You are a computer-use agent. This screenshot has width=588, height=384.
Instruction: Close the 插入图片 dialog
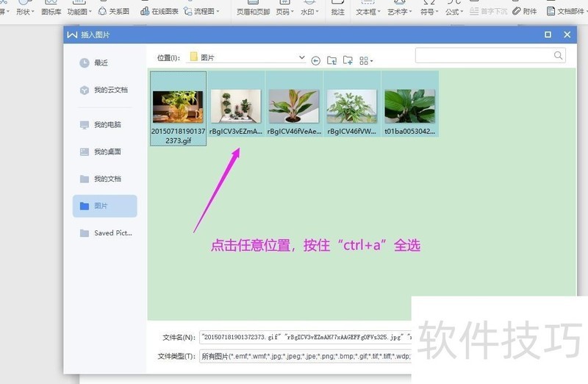(567, 35)
